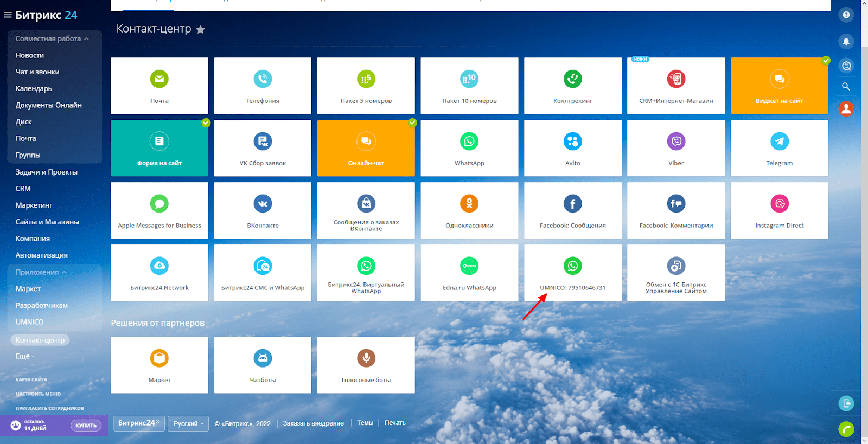868x444 pixels.
Task: Open the enabled Онлайн-чат tile
Action: 366,148
